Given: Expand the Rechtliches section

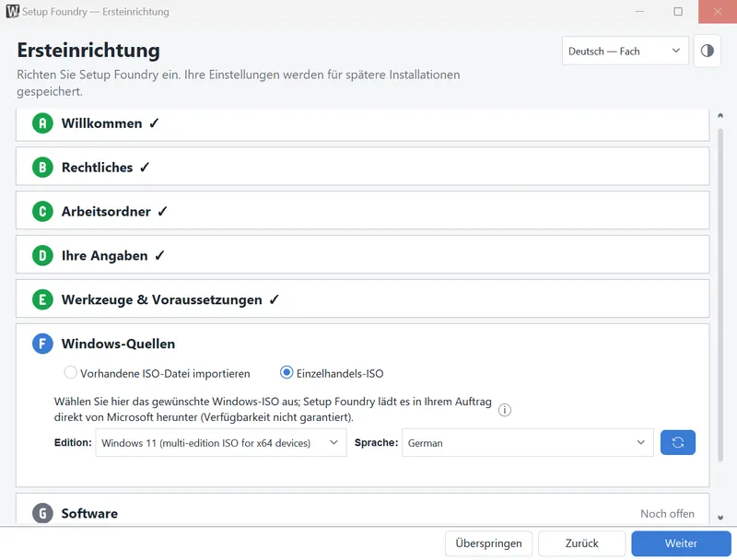Looking at the screenshot, I should [x=362, y=167].
